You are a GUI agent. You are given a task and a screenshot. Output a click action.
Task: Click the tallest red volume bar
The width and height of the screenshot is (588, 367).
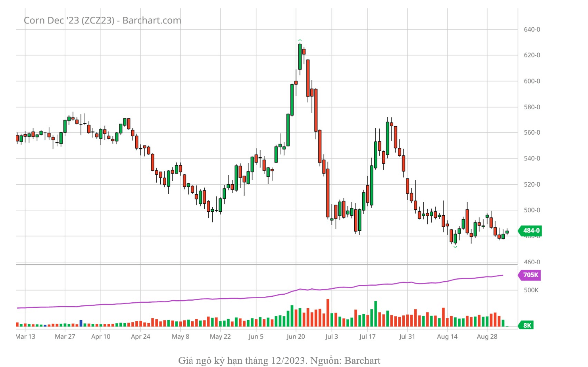click(x=328, y=313)
